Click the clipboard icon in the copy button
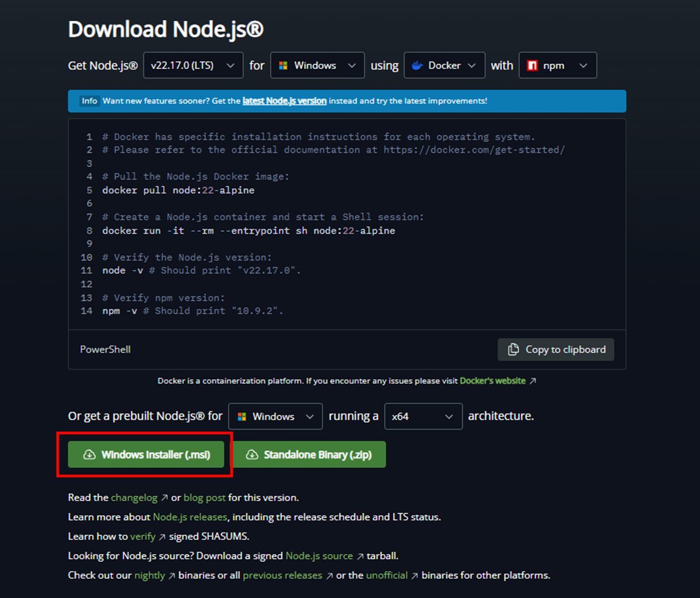 tap(513, 349)
